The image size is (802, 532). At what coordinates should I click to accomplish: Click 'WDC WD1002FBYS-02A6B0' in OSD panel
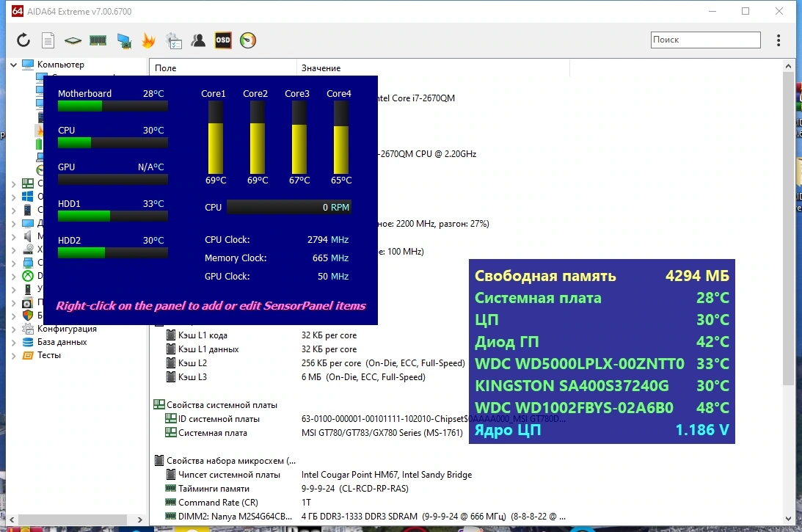[x=574, y=408]
